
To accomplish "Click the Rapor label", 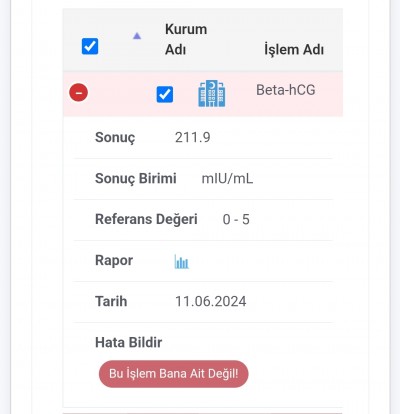I will point(114,261).
